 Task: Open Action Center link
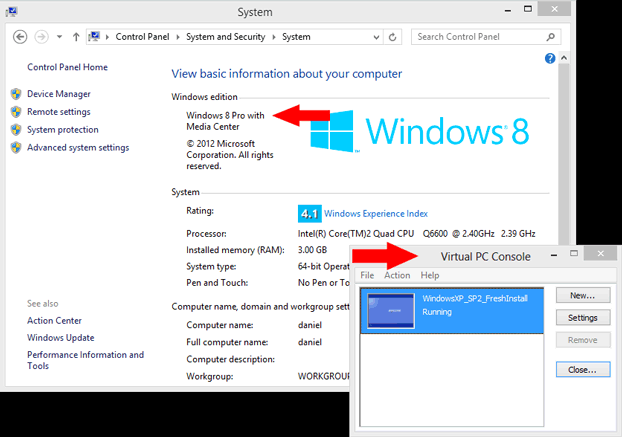point(54,320)
